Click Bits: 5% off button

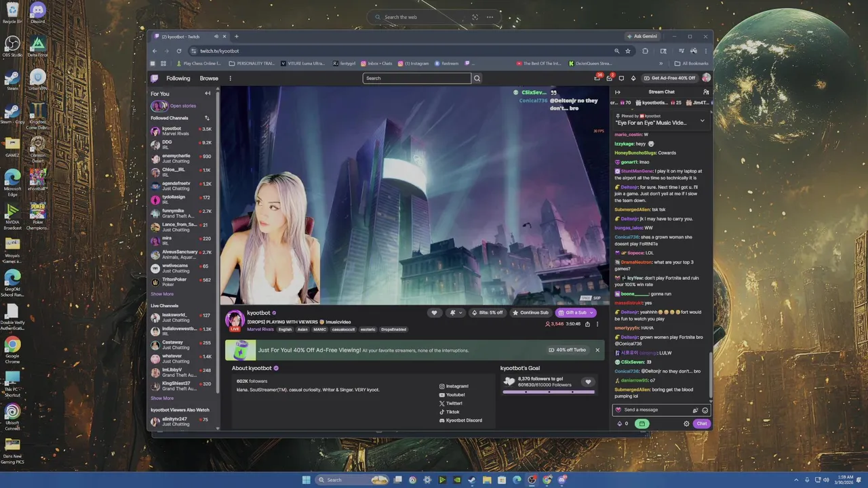click(x=487, y=312)
